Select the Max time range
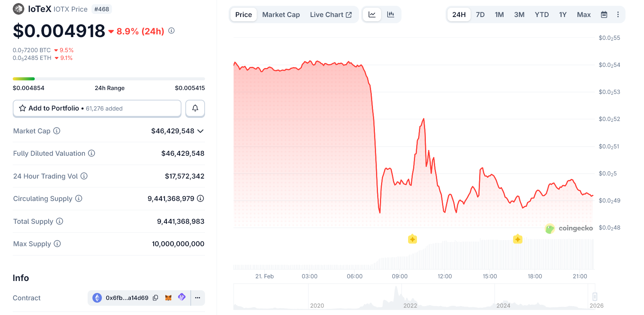The width and height of the screenshot is (644, 315). [583, 15]
